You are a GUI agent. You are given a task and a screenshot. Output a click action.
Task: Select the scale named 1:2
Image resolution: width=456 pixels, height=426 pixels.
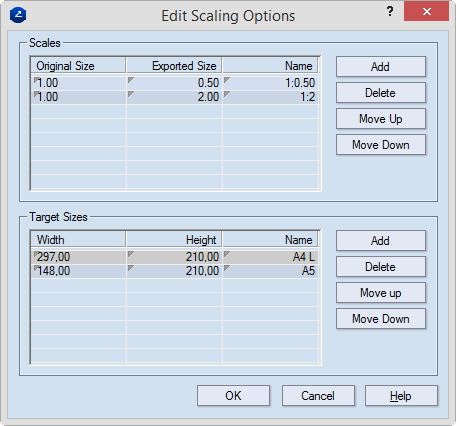tap(271, 97)
